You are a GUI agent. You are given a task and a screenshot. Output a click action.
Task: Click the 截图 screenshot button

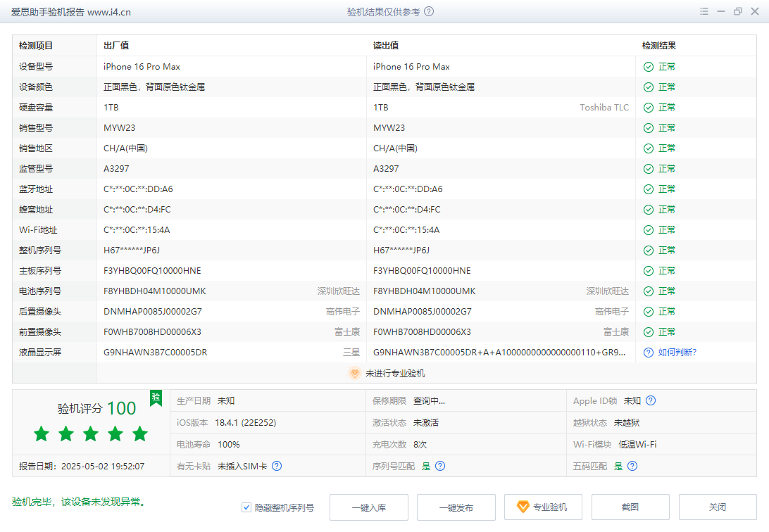(630, 507)
